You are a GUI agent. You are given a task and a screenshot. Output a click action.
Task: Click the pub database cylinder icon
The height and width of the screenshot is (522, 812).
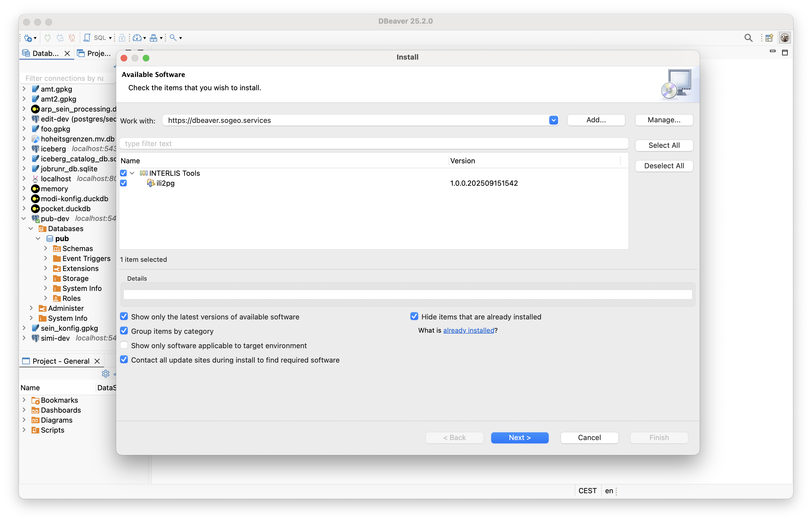tap(50, 239)
